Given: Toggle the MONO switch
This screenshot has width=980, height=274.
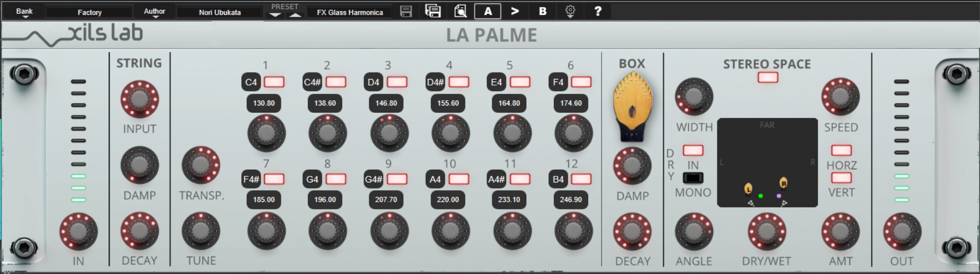Looking at the screenshot, I should click(693, 178).
